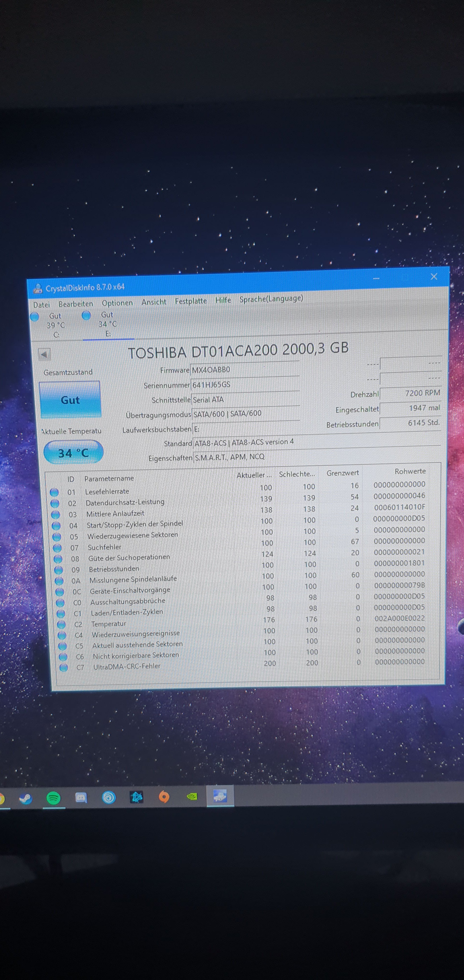Viewport: 464px width, 980px height.
Task: Select the UltraDMA-CRC-Fehler parameter text
Action: pos(127,666)
